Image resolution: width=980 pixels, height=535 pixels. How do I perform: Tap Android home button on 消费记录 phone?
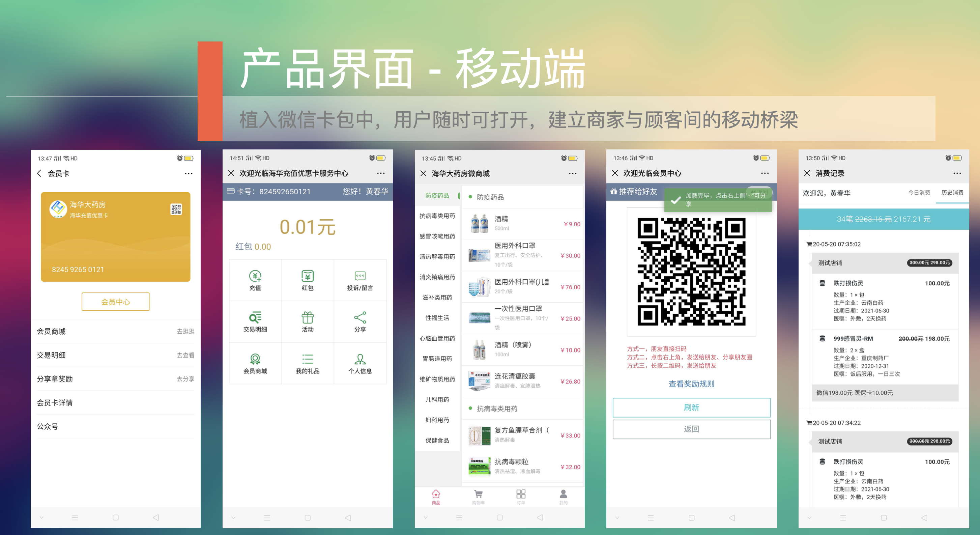(x=884, y=517)
